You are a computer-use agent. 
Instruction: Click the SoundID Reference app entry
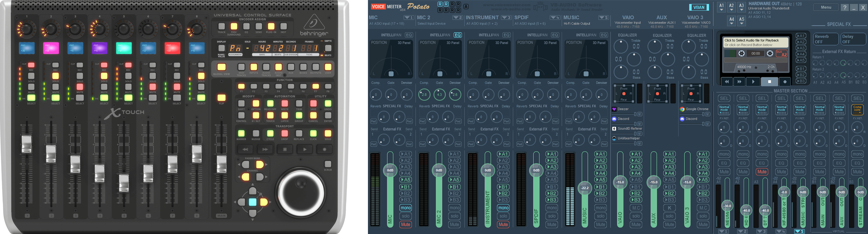627,129
